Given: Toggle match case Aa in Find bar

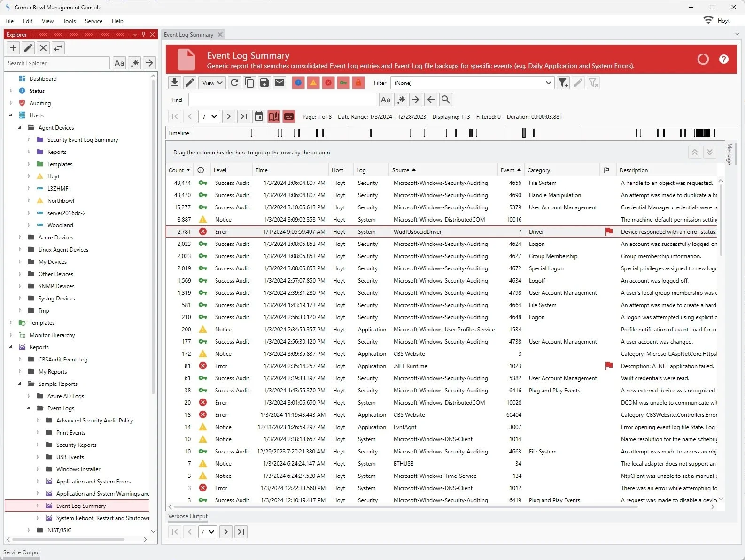Looking at the screenshot, I should [386, 100].
